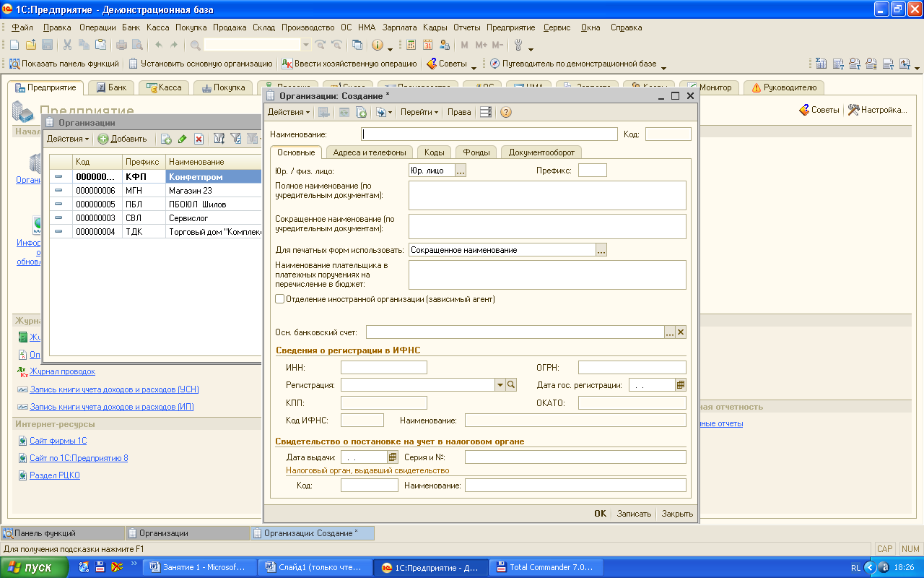Click the OK button in creation form

coord(601,514)
